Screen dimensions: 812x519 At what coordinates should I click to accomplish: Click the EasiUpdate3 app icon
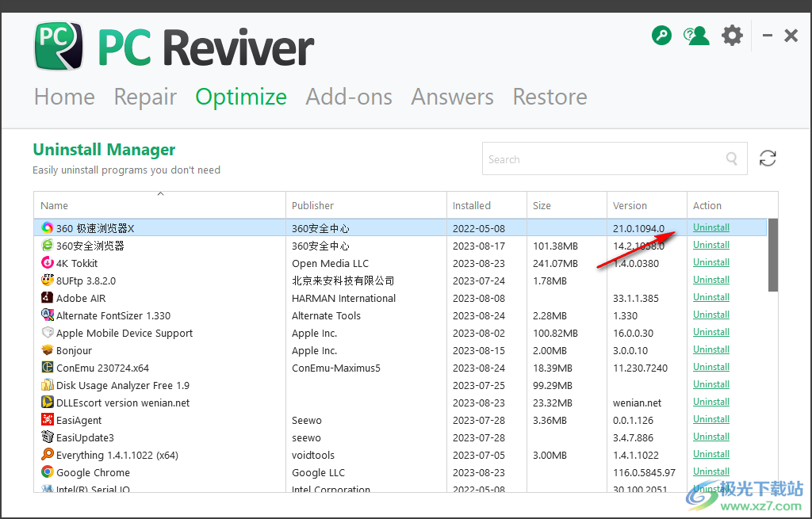[47, 437]
